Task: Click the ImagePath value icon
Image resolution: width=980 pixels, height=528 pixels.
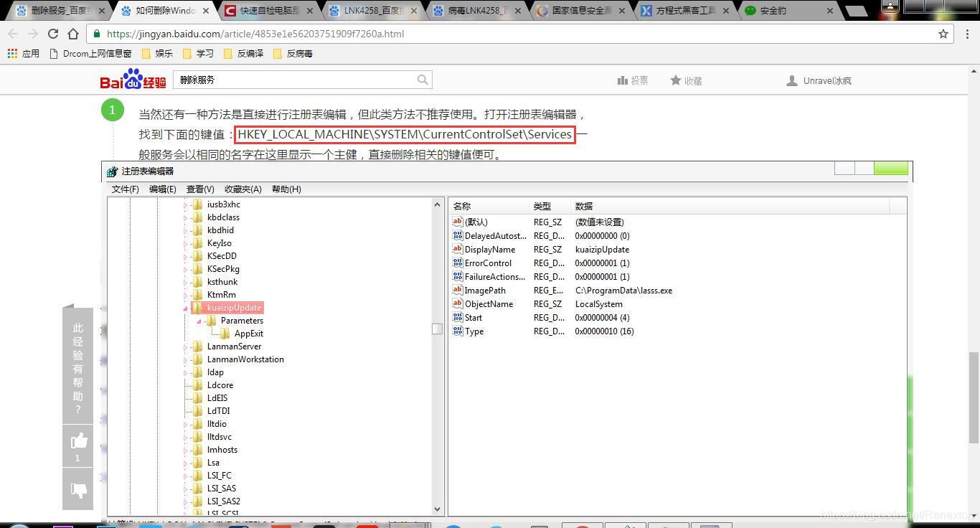Action: 458,290
